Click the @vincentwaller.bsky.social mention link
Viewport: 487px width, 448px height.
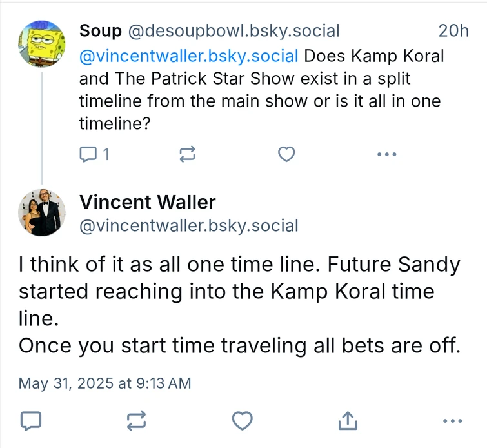pyautogui.click(x=188, y=56)
